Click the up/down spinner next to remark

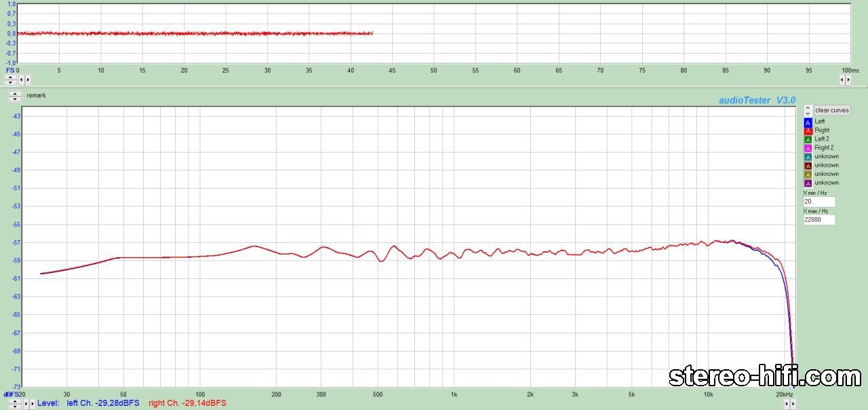[15, 96]
